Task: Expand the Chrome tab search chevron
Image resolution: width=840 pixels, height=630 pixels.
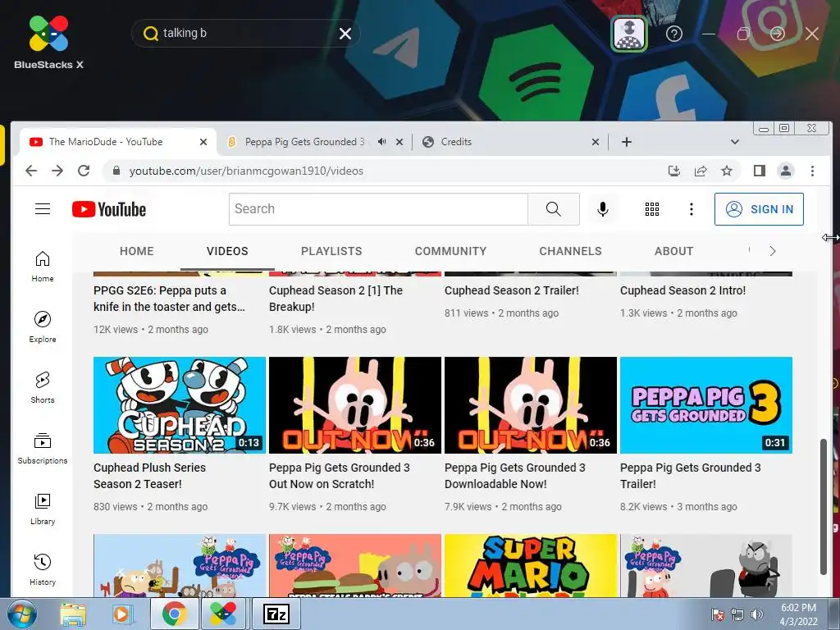Action: 735,142
